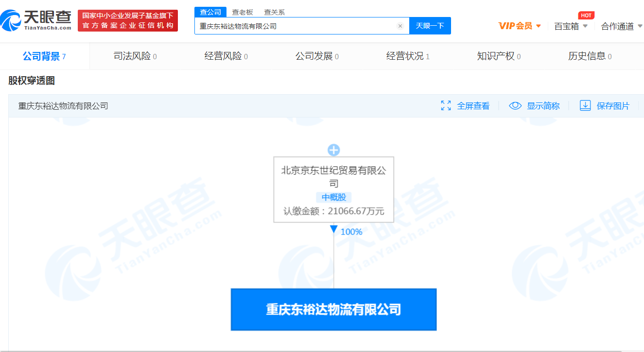Click the 全屏查看 link

pyautogui.click(x=473, y=106)
